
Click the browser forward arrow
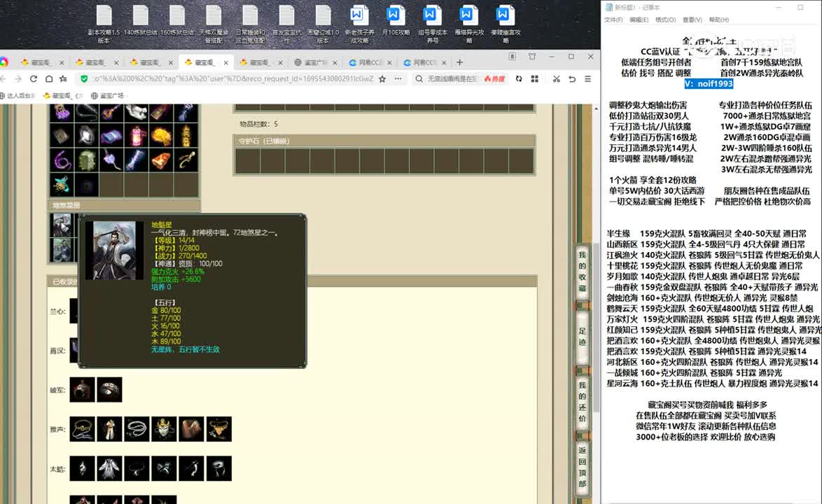(18, 78)
